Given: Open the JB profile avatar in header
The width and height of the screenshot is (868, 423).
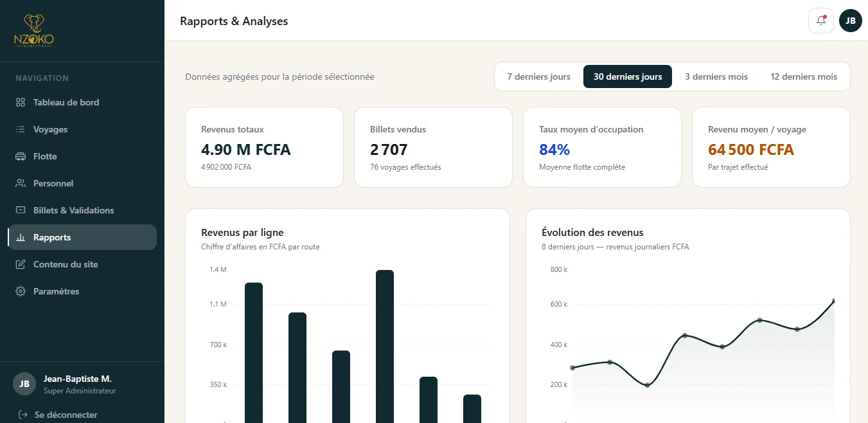Looking at the screenshot, I should [850, 21].
